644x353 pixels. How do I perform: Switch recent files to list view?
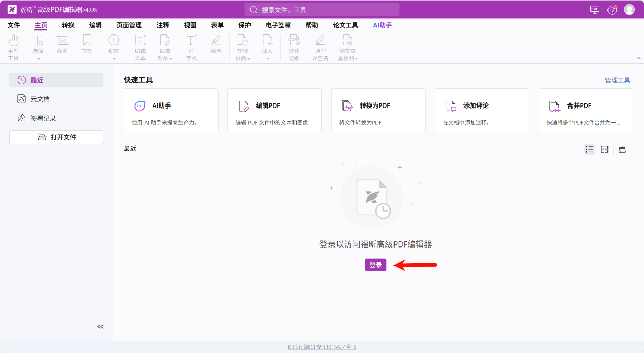[589, 149]
